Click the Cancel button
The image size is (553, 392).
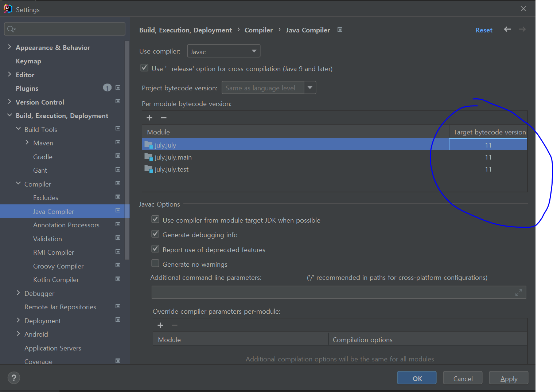(x=463, y=378)
